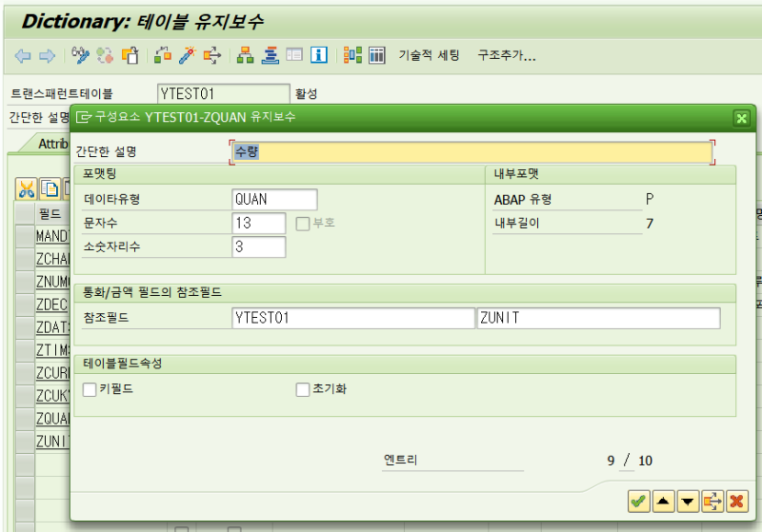Image resolution: width=762 pixels, height=532 pixels.
Task: Click row selector beside MAND row
Action: pyautogui.click(x=25, y=236)
